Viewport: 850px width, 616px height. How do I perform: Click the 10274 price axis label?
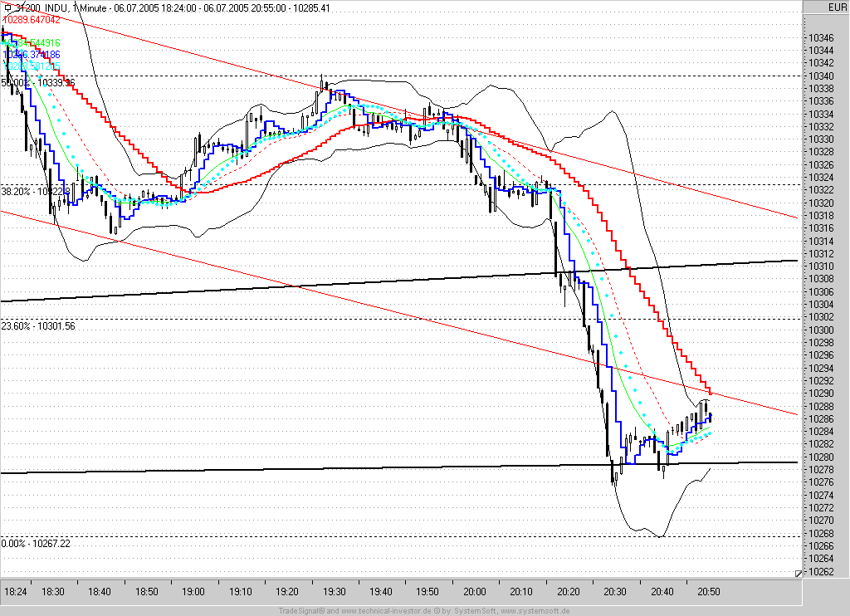(821, 495)
